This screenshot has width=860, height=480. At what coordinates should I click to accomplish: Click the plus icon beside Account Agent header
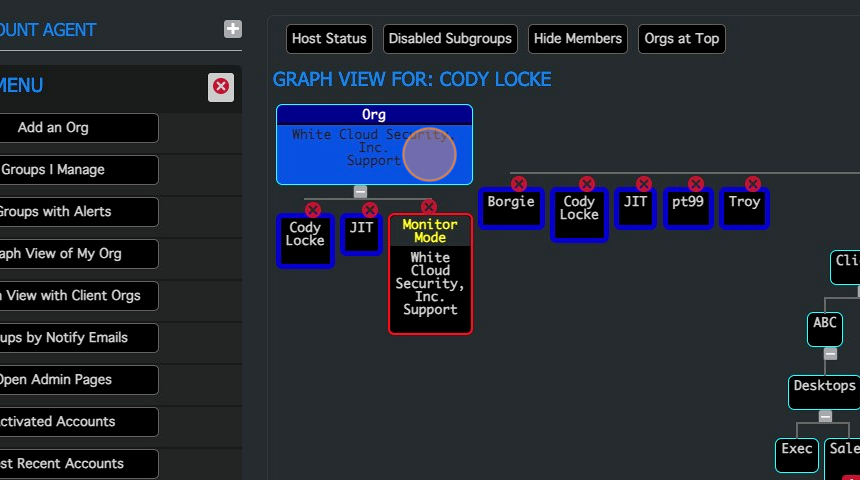pos(232,30)
